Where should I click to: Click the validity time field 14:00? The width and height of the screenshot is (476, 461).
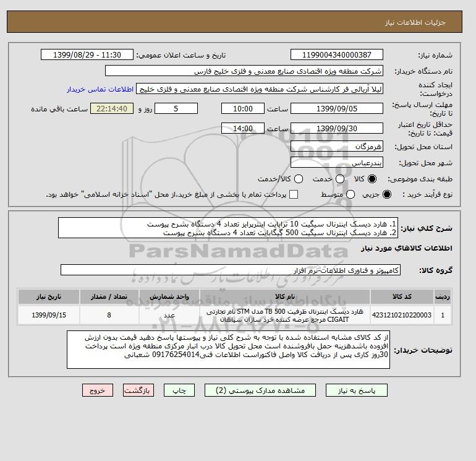[x=243, y=128]
